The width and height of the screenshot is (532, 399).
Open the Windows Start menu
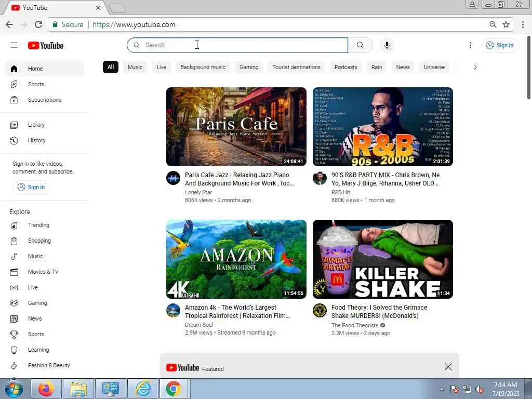pyautogui.click(x=14, y=389)
